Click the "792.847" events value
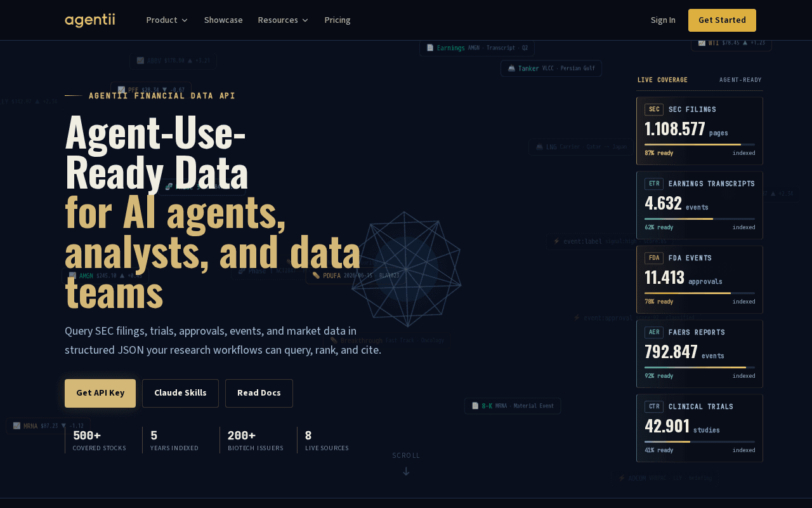 (671, 352)
